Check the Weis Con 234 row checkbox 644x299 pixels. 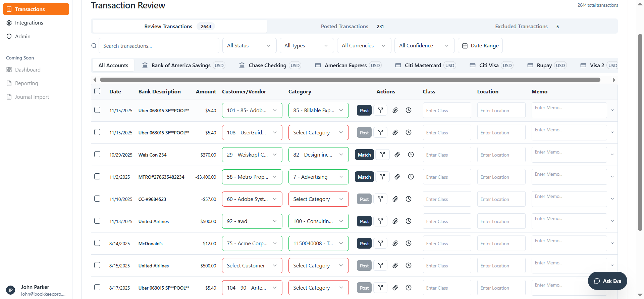click(x=97, y=154)
